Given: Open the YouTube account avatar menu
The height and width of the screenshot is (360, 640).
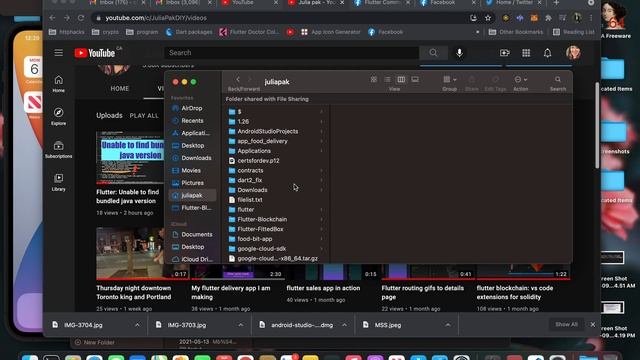Looking at the screenshot, I should tap(573, 53).
